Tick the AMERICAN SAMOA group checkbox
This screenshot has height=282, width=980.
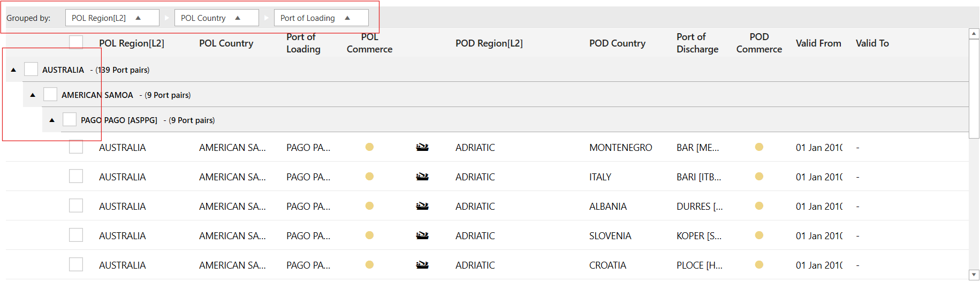point(50,95)
